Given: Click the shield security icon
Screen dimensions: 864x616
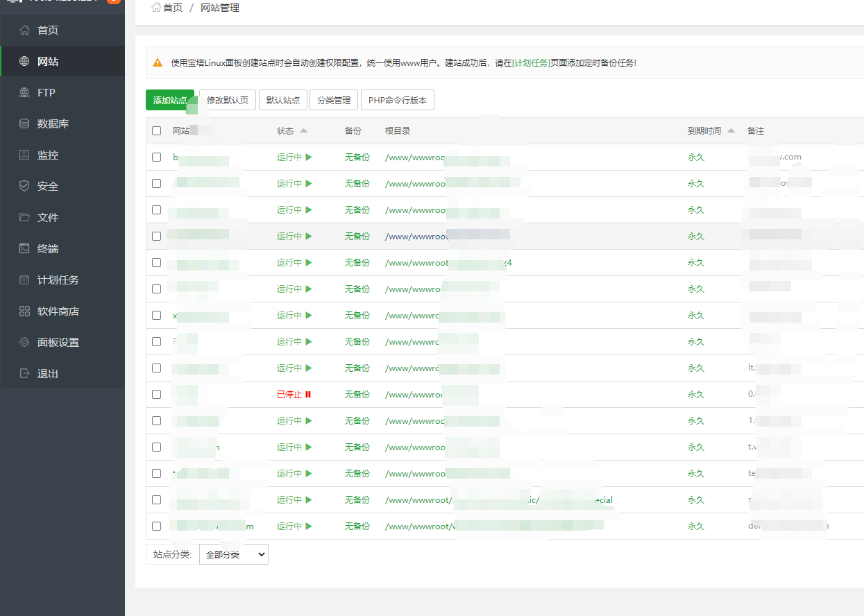Looking at the screenshot, I should [x=24, y=187].
